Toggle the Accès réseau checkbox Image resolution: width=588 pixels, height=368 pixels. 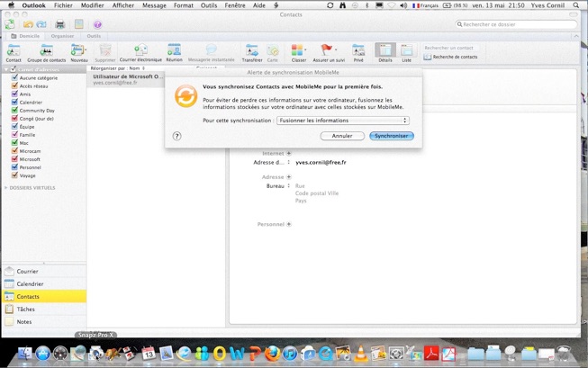(14, 85)
